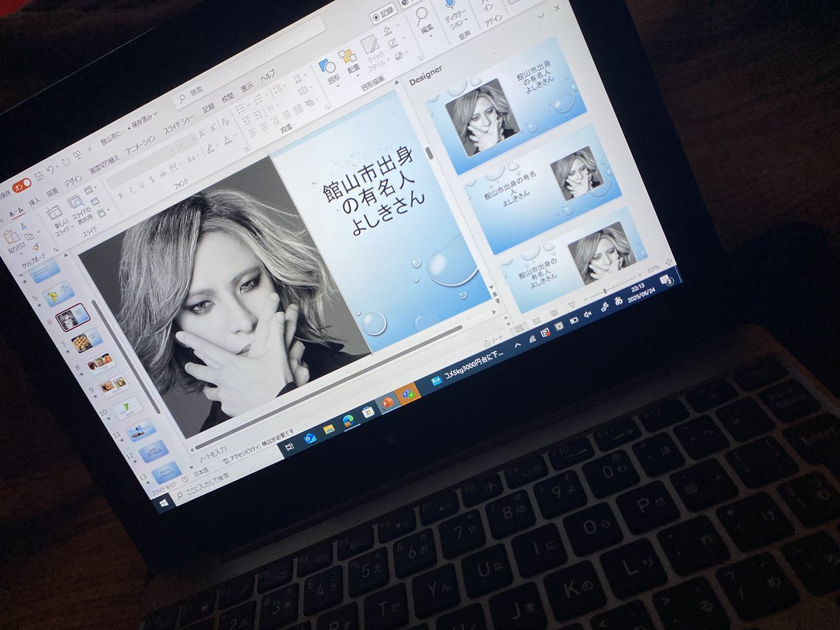Click the Increase Font Size icon

coord(201,132)
